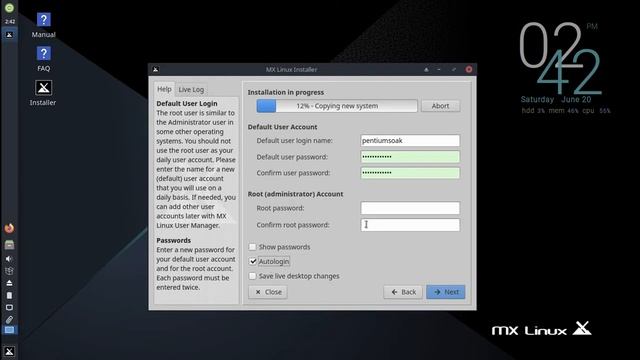This screenshot has height=360, width=640.
Task: Click the 'Default User Login' help heading
Action: (x=187, y=104)
